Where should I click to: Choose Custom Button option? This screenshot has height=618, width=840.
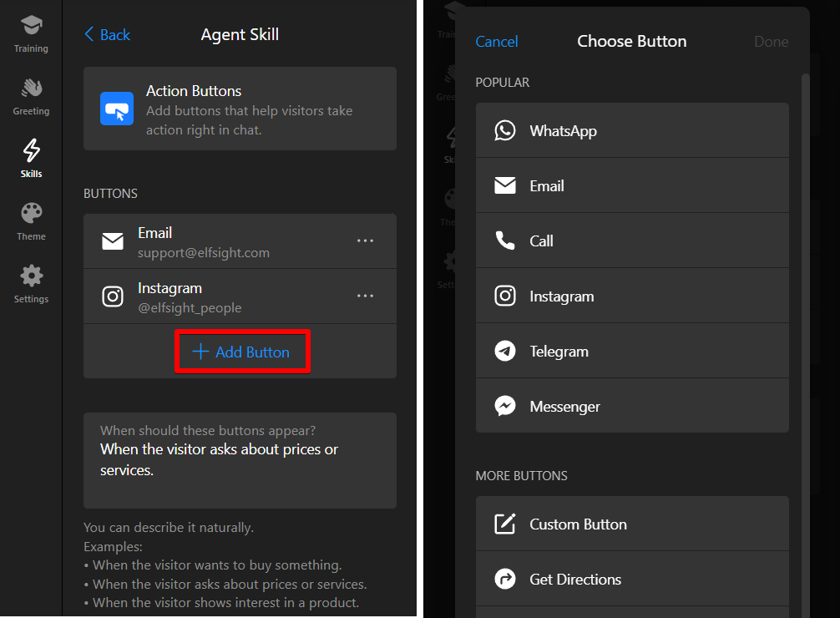point(632,524)
